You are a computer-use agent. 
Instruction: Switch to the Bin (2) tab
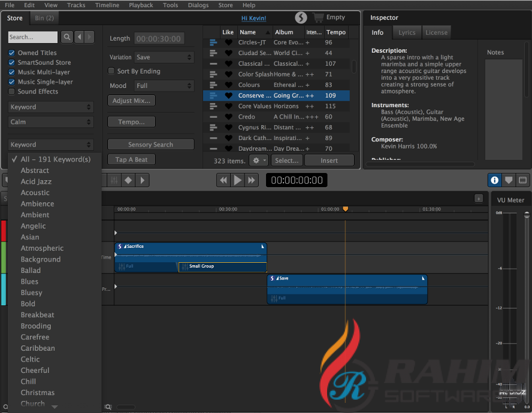(x=44, y=19)
